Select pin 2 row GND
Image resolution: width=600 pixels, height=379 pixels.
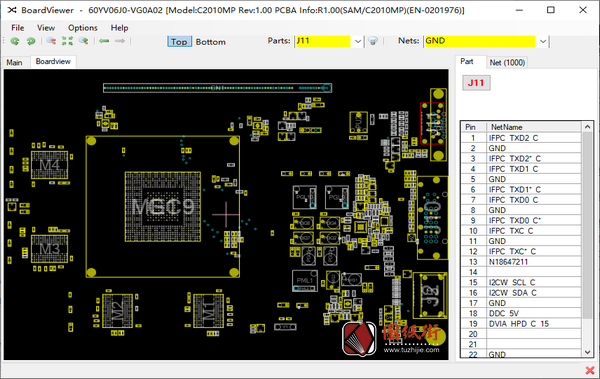point(521,148)
